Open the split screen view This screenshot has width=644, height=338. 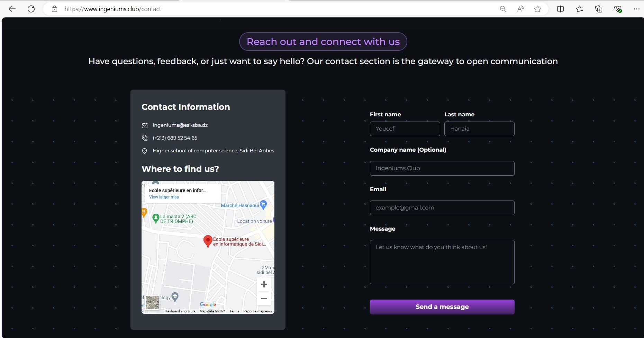[560, 9]
